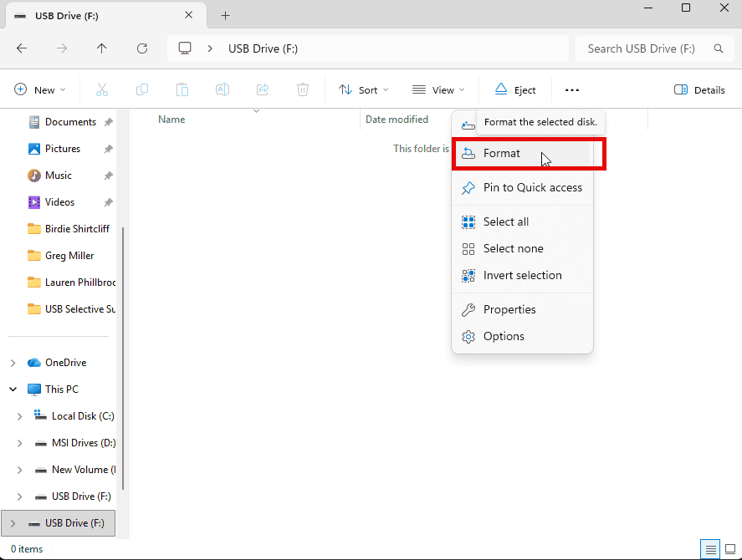
Task: Click the Rename icon in toolbar
Action: (223, 89)
